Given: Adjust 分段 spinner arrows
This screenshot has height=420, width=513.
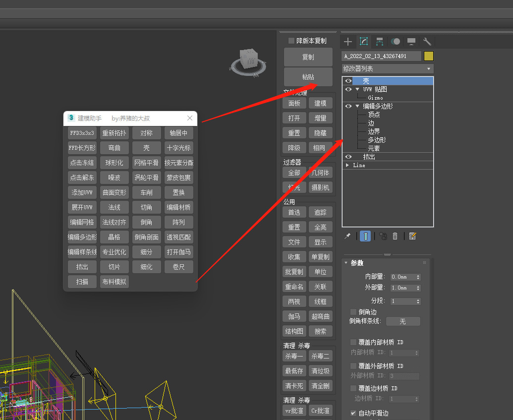Looking at the screenshot, I should [x=418, y=301].
